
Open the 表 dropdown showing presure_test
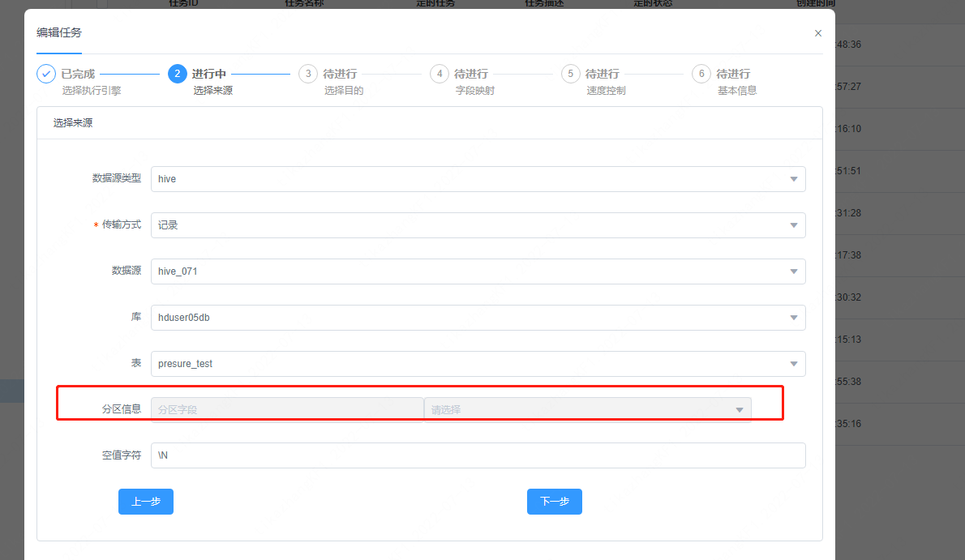point(478,363)
